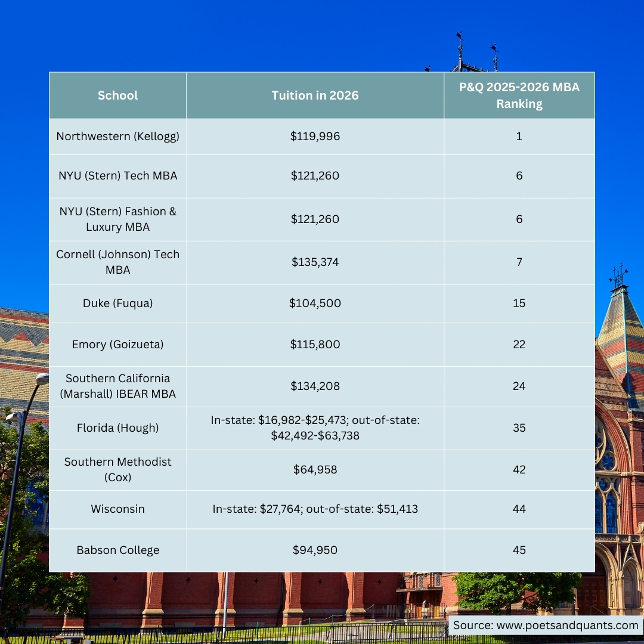Viewport: 644px width, 644px height.
Task: Select 'NYU (Stern) Fashion & Luxury MBA' cell
Action: click(x=117, y=219)
